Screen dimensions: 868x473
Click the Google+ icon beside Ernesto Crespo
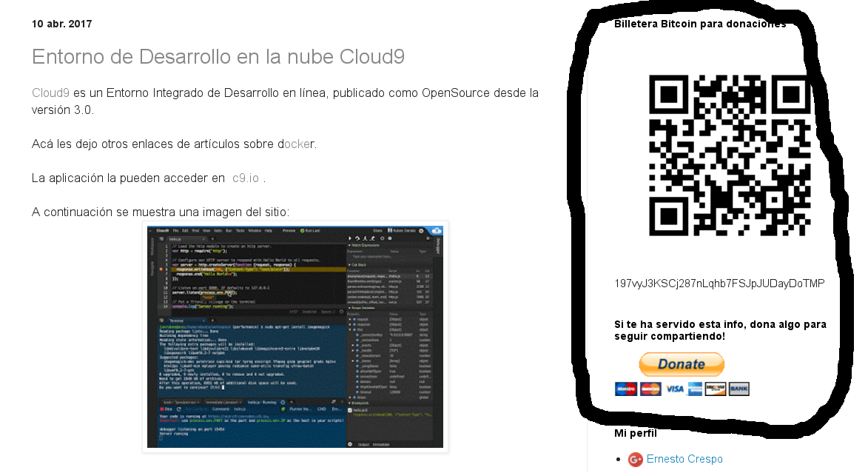pos(635,460)
